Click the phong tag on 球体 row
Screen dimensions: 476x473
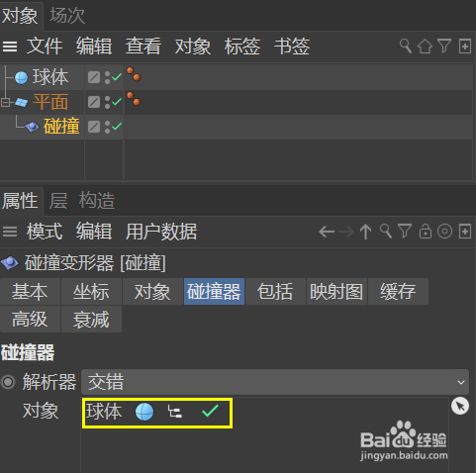134,74
